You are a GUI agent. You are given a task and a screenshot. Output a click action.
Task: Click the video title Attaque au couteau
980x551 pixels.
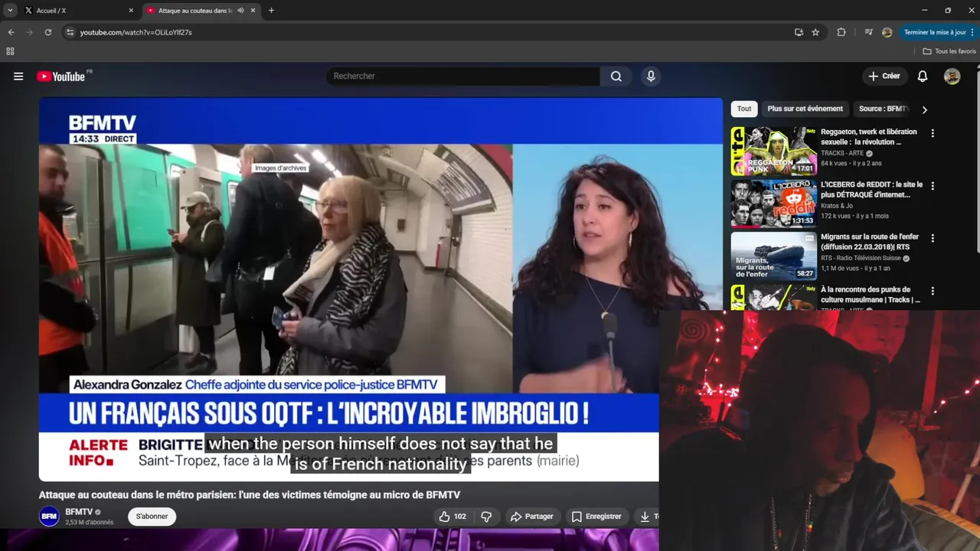coord(250,495)
